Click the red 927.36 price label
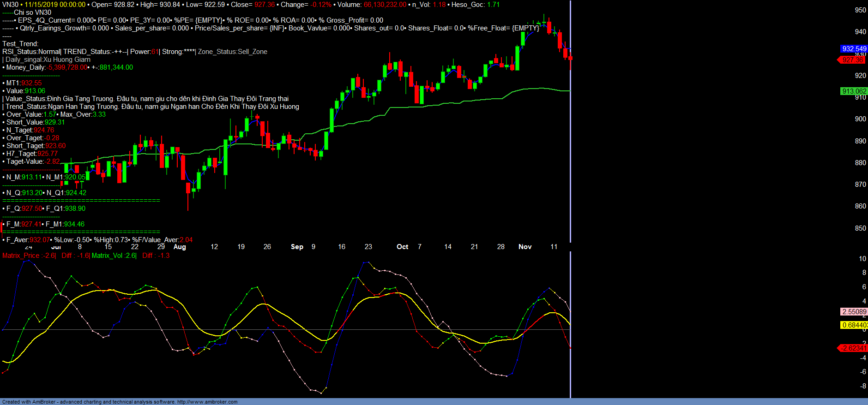 tap(852, 60)
